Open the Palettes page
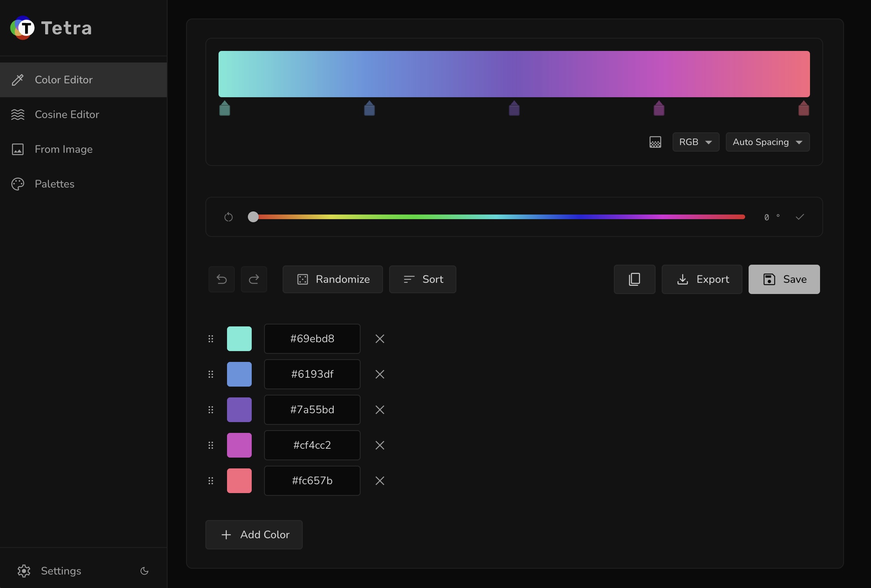 pos(83,184)
